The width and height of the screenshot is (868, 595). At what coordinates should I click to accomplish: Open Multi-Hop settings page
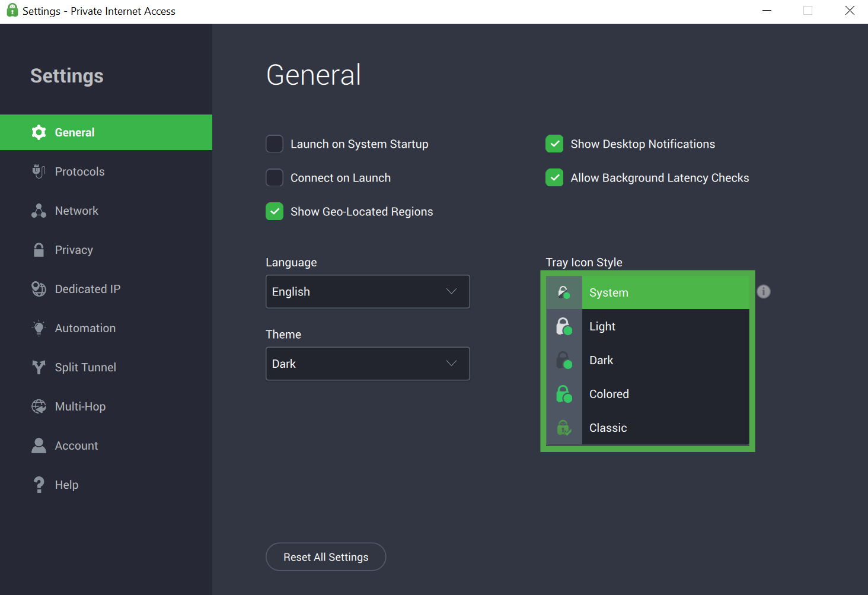(x=106, y=406)
